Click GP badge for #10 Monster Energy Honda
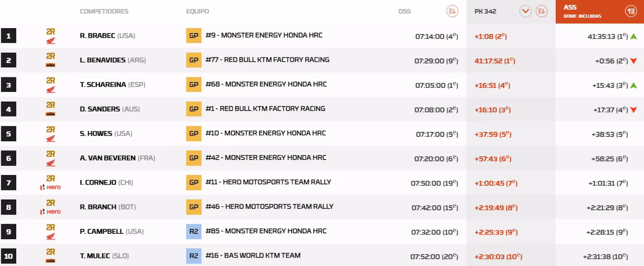This screenshot has width=644, height=266. [x=194, y=133]
